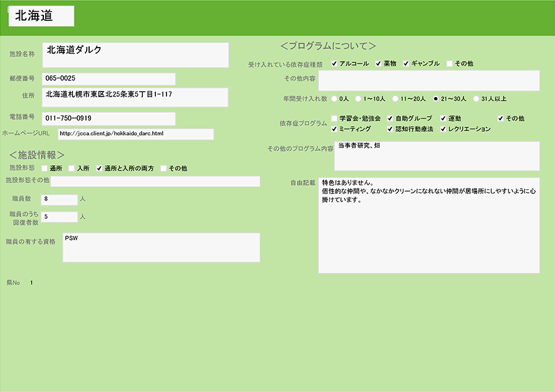Image resolution: width=555 pixels, height=392 pixels.
Task: Uncheck the アルコール checkbox
Action: tap(334, 64)
